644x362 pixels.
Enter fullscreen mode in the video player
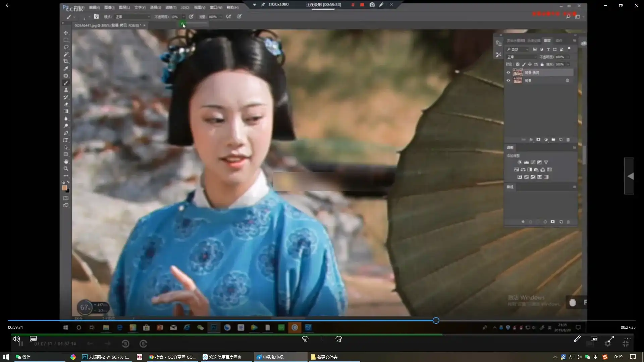pyautogui.click(x=610, y=339)
